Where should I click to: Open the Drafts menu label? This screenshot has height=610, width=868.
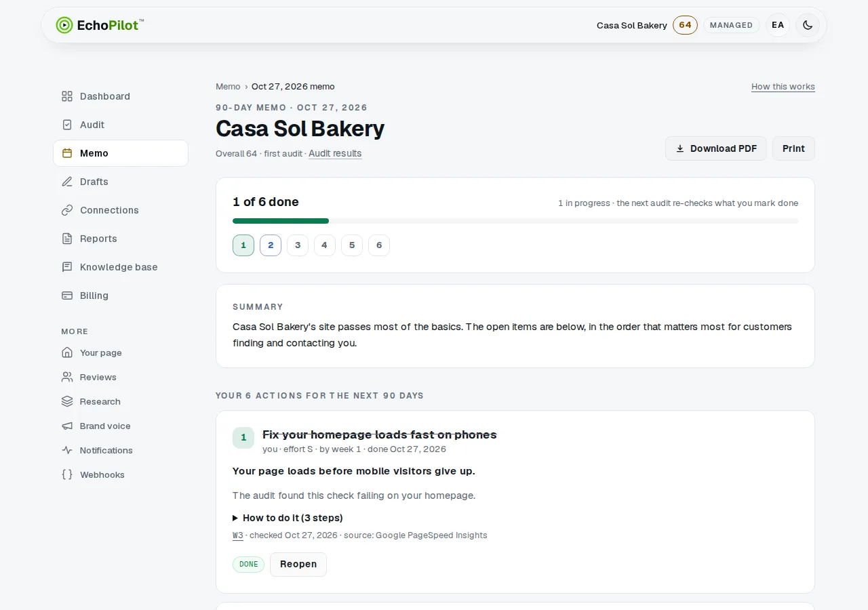click(94, 182)
